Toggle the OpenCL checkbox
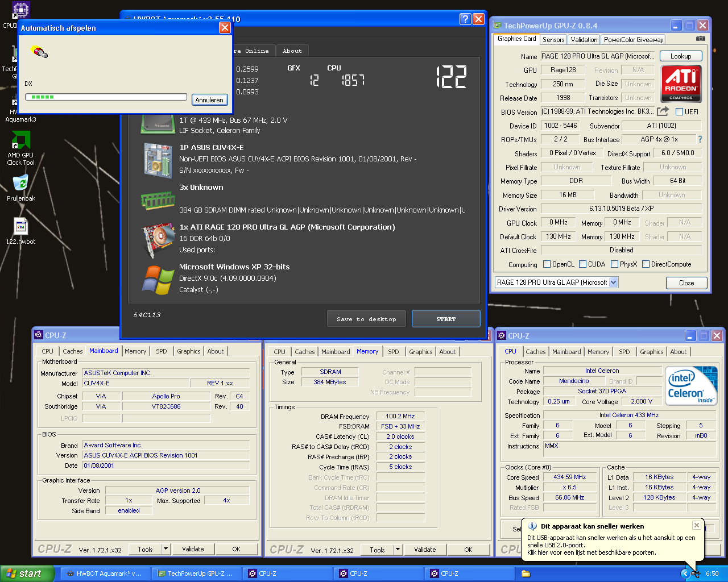The height and width of the screenshot is (582, 728). 547,264
